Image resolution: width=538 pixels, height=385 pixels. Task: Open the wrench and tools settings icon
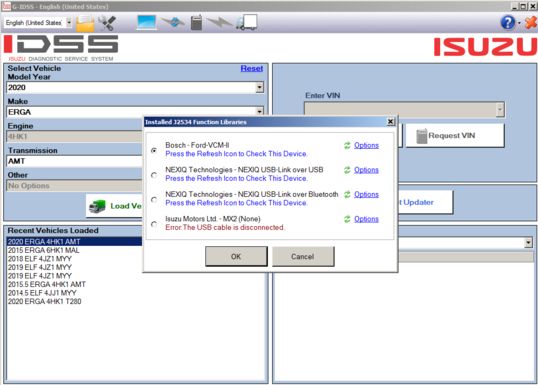click(x=107, y=23)
